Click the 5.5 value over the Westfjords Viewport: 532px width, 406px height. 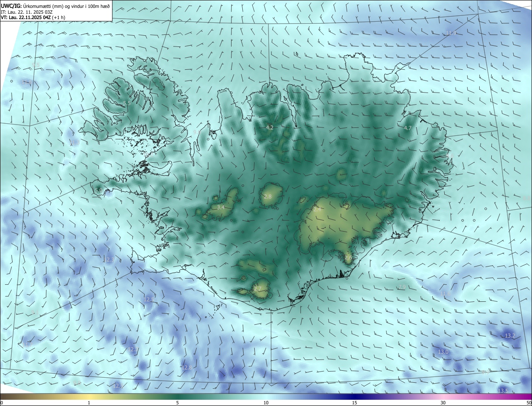(x=127, y=103)
